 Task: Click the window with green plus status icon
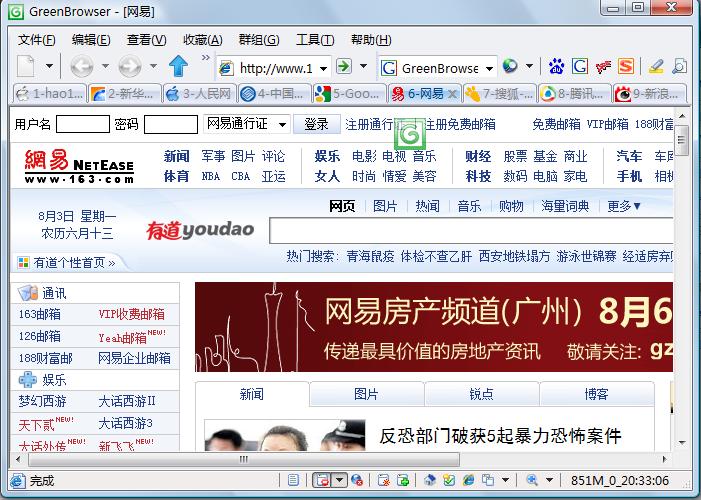[403, 480]
